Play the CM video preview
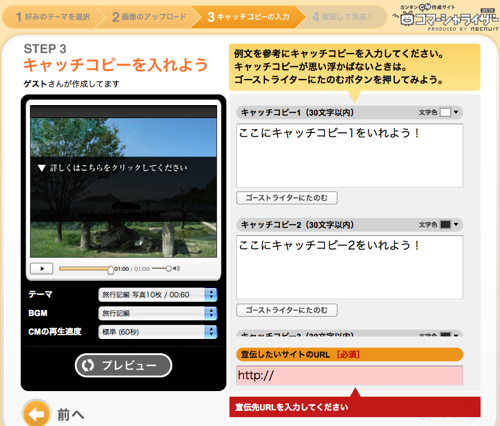 pos(42,268)
